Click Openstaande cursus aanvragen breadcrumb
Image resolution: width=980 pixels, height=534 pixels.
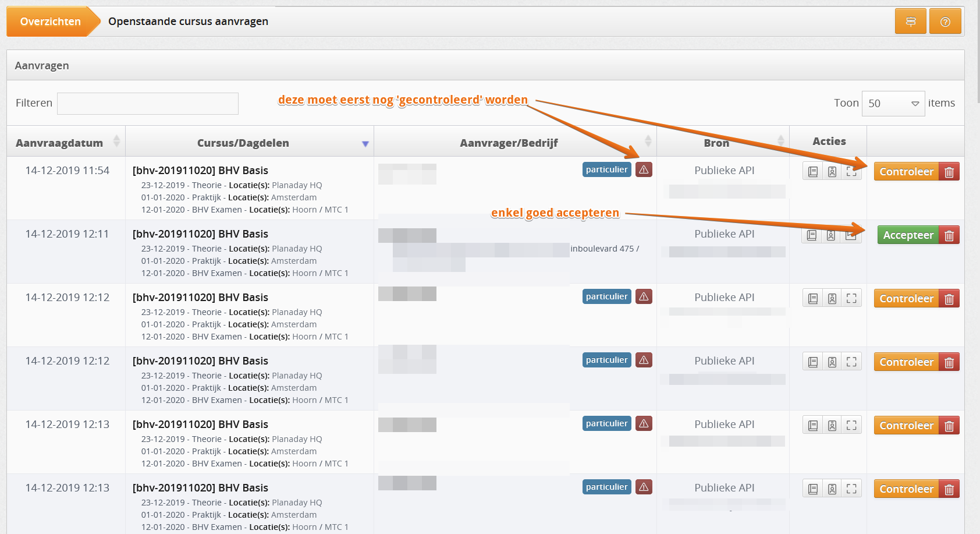click(188, 22)
